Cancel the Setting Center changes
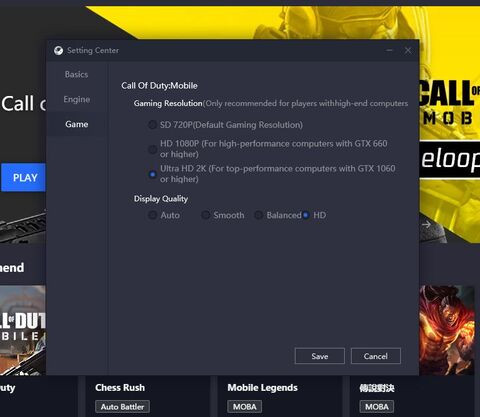Image resolution: width=480 pixels, height=417 pixels. 376,356
